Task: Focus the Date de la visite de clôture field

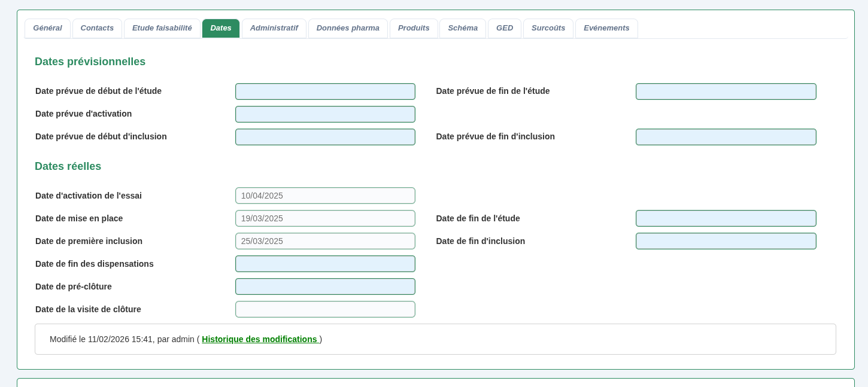Action: point(325,309)
